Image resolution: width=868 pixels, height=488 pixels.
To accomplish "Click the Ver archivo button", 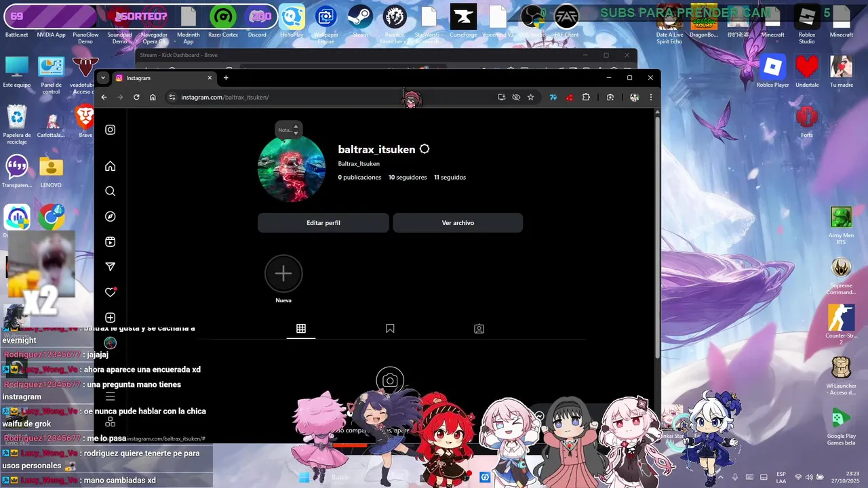I will click(458, 222).
